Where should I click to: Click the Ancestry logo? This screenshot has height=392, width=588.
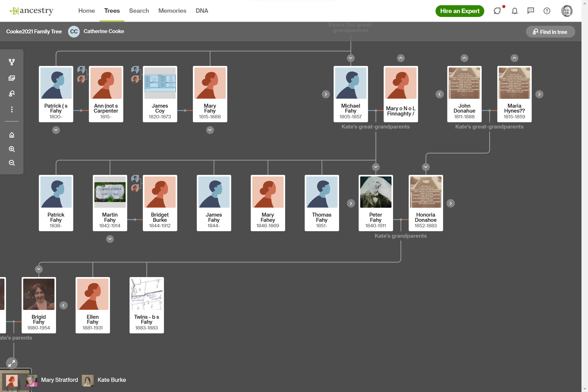[32, 11]
